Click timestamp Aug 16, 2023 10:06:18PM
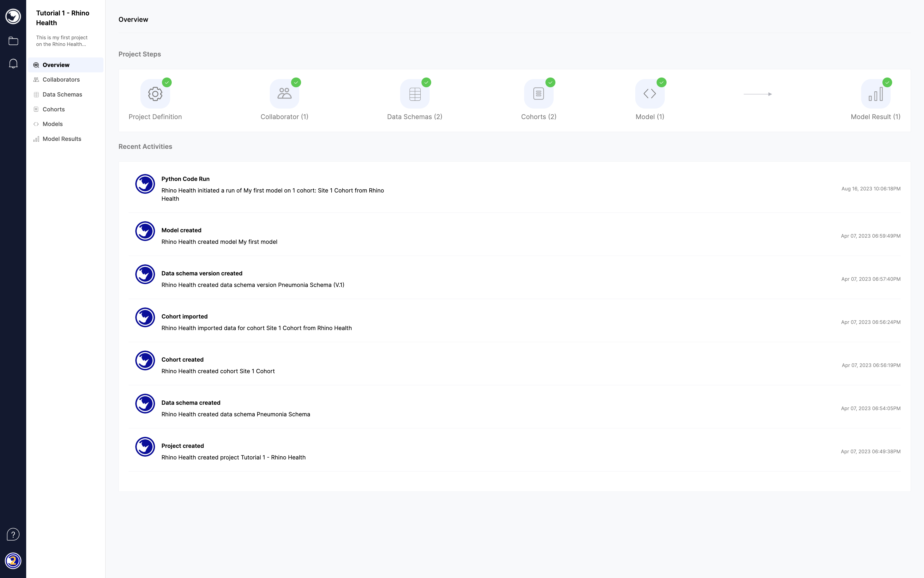 click(871, 189)
